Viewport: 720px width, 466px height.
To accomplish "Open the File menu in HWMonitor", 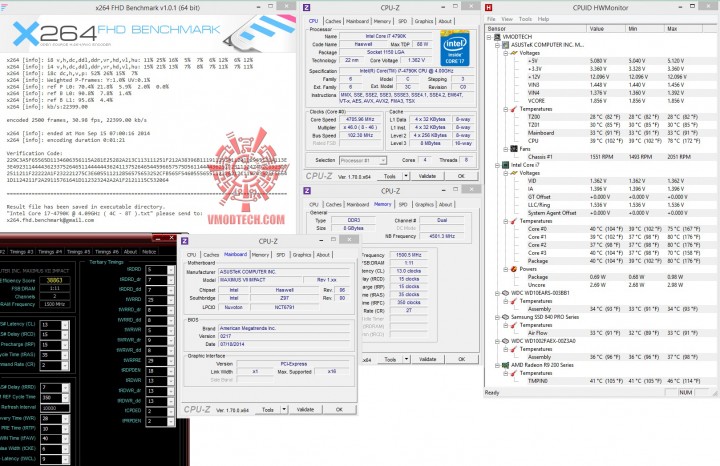I will click(491, 19).
